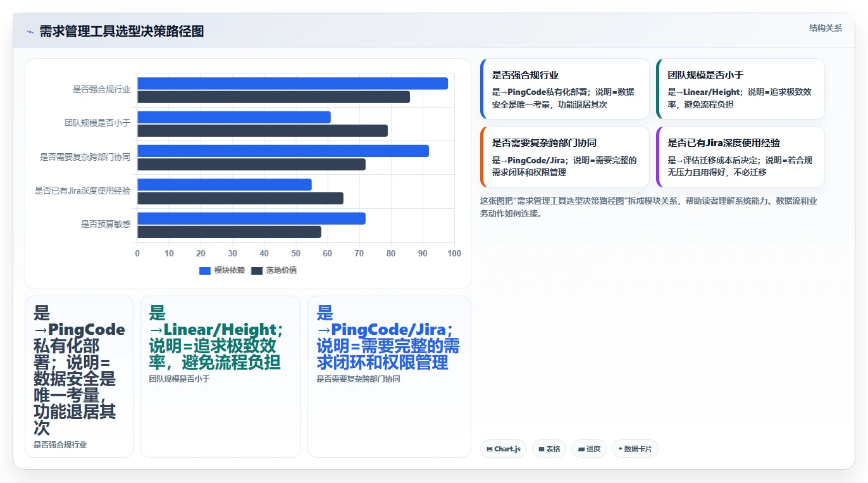Click the description paragraph starting 这张图把
Screen dimensions: 868x483
pyautogui.click(x=648, y=207)
